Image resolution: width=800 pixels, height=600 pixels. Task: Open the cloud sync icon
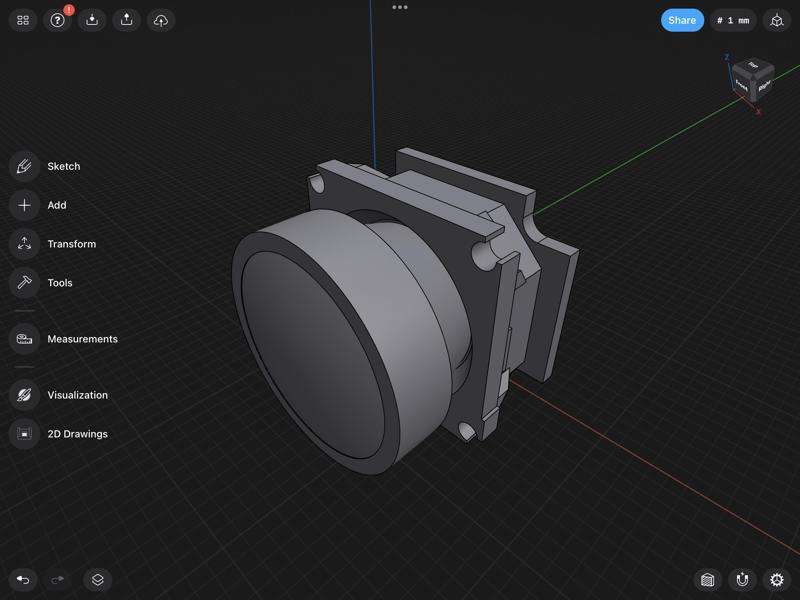(x=161, y=20)
